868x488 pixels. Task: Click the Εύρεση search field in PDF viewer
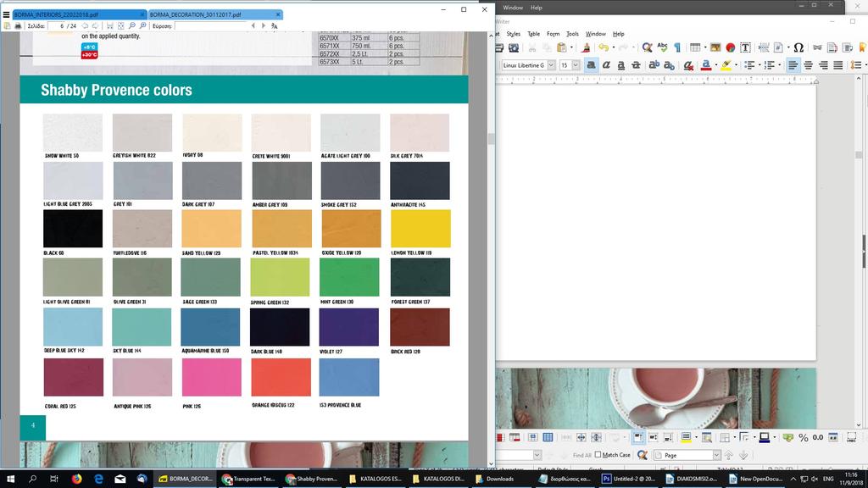click(211, 26)
